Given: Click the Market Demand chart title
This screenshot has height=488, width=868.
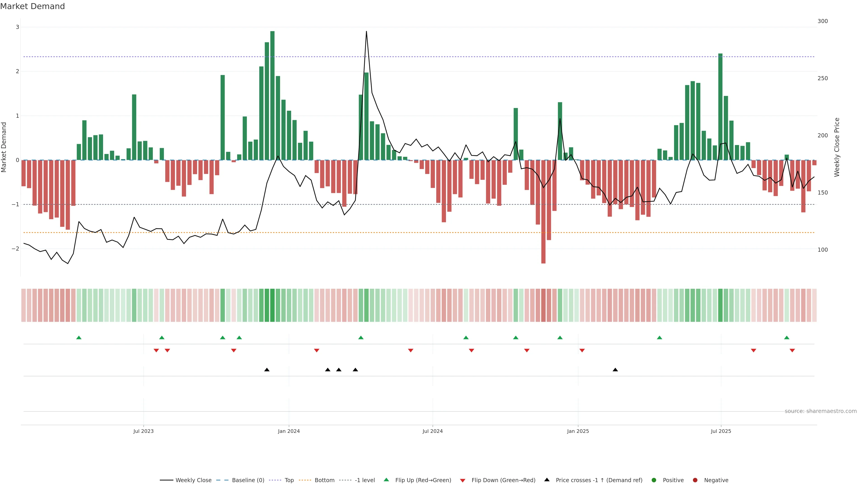Looking at the screenshot, I should 32,6.
